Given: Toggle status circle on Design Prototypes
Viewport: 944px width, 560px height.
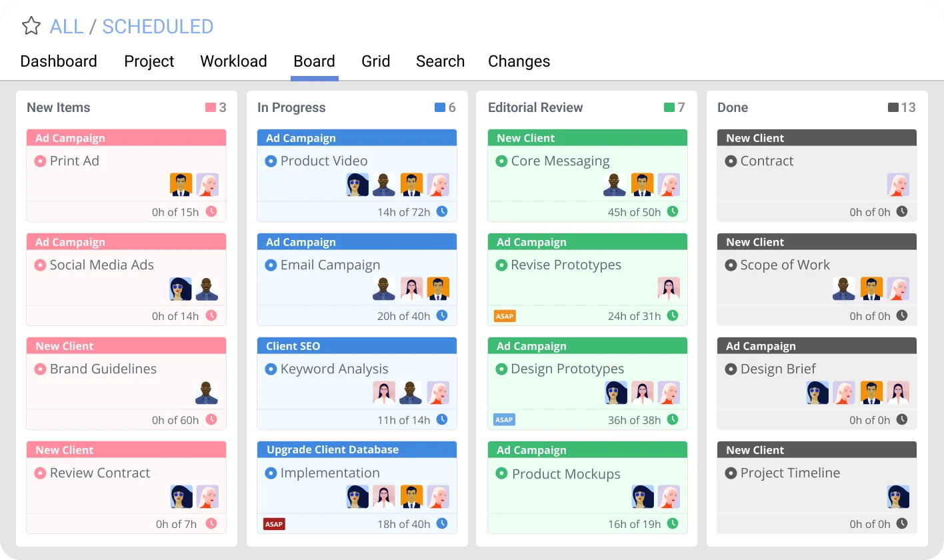Looking at the screenshot, I should point(501,369).
